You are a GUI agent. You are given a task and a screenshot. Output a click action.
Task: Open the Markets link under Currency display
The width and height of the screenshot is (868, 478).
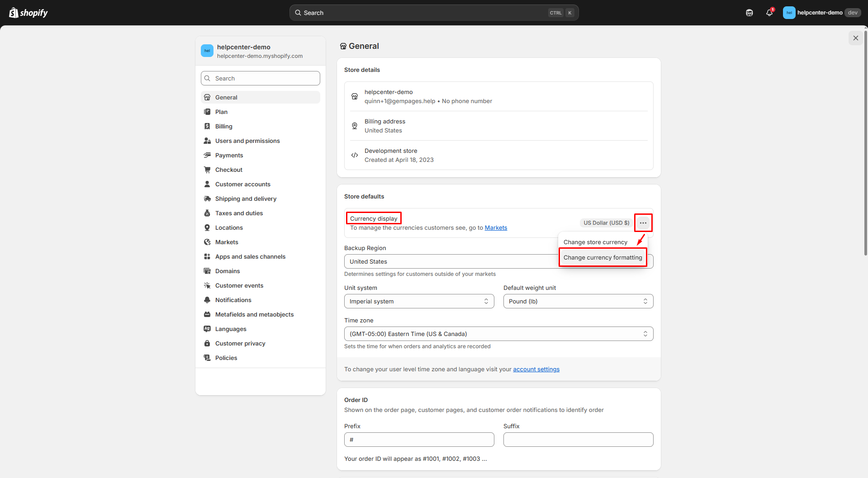[496, 228]
